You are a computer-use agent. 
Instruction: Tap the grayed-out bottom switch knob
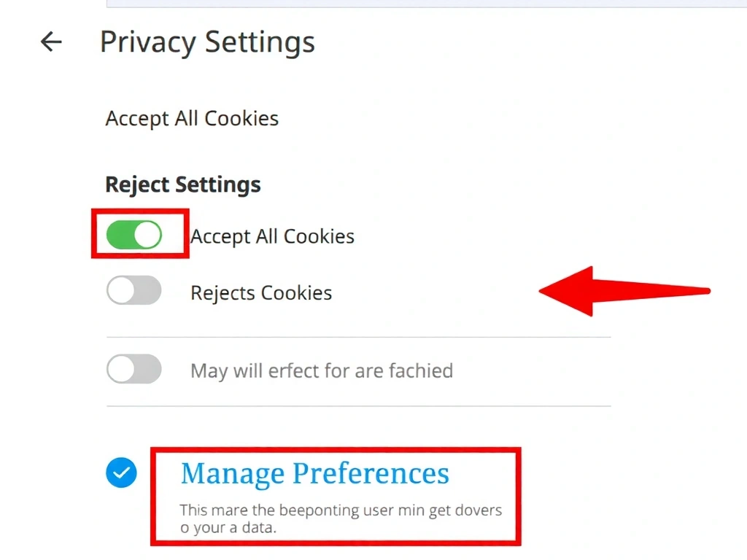(123, 370)
